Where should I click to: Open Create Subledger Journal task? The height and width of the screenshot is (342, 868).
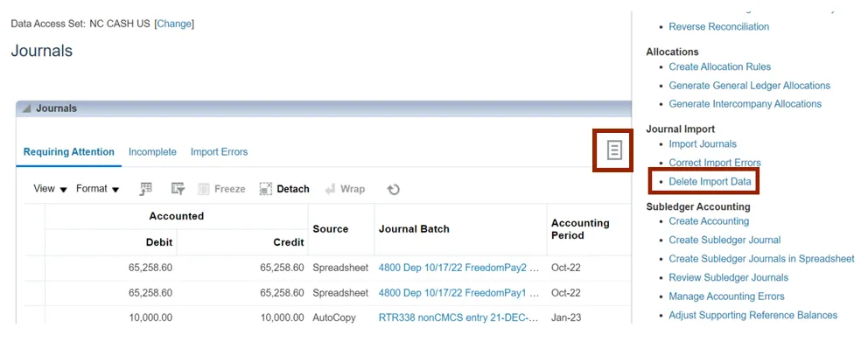tap(724, 241)
